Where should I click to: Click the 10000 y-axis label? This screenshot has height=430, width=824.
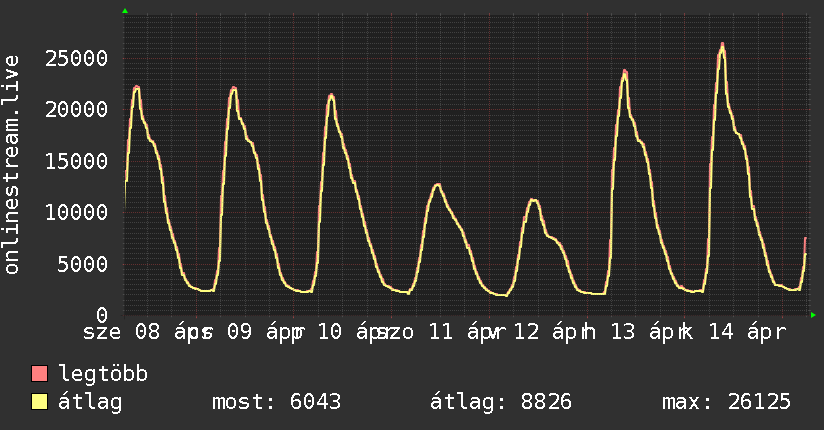77,213
